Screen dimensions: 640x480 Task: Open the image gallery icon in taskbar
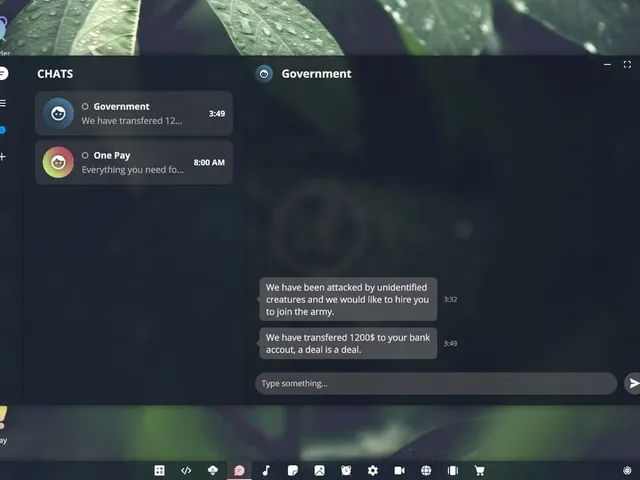[319, 471]
